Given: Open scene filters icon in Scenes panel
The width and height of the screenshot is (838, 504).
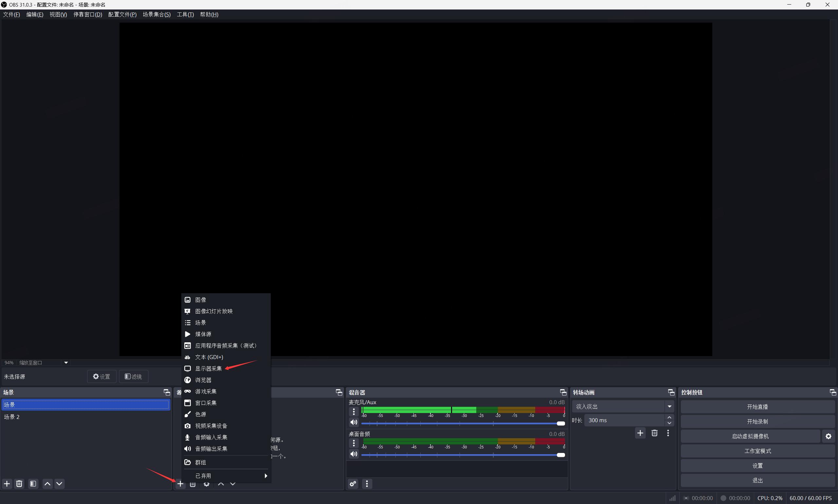Looking at the screenshot, I should 33,484.
